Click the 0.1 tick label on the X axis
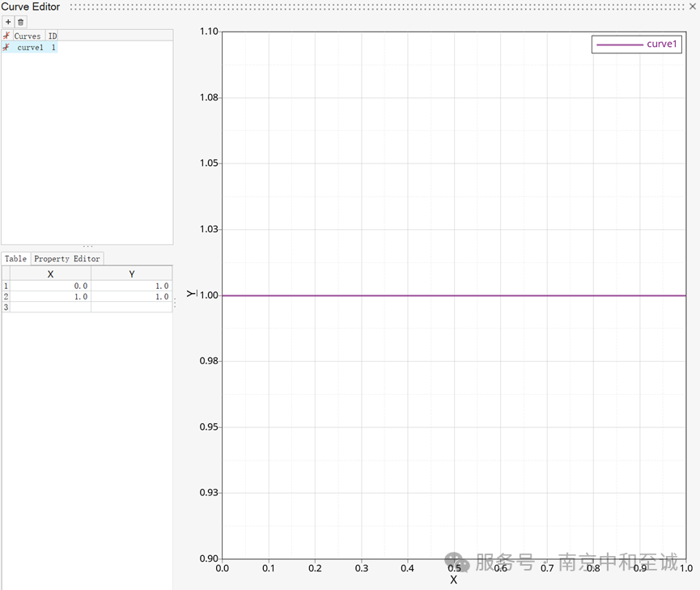The width and height of the screenshot is (700, 590). [x=269, y=569]
